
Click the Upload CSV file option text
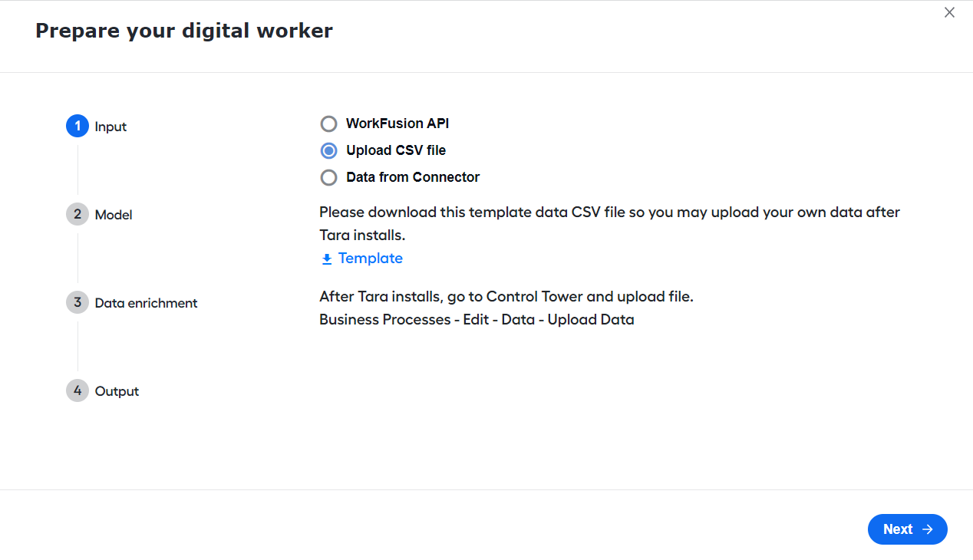coord(396,150)
